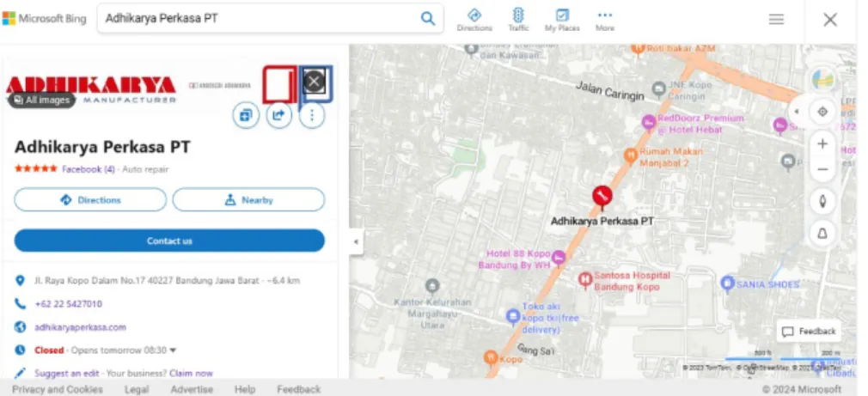Open the Legal footer link

[136, 389]
